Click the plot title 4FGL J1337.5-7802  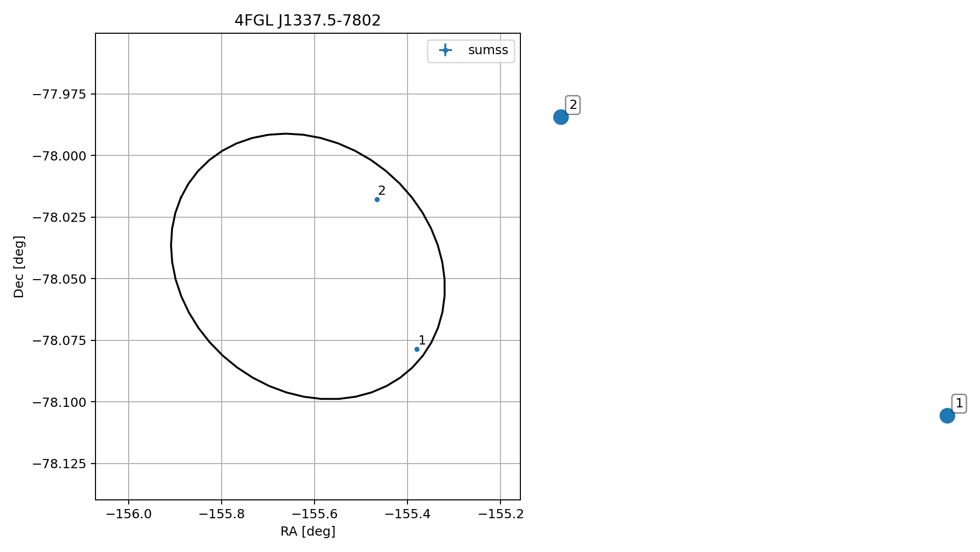pyautogui.click(x=307, y=20)
